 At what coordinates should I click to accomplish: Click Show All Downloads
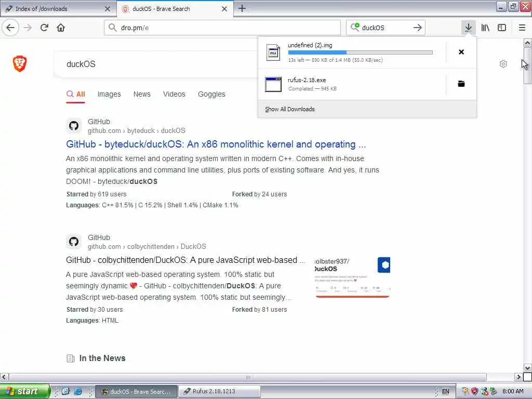290,109
